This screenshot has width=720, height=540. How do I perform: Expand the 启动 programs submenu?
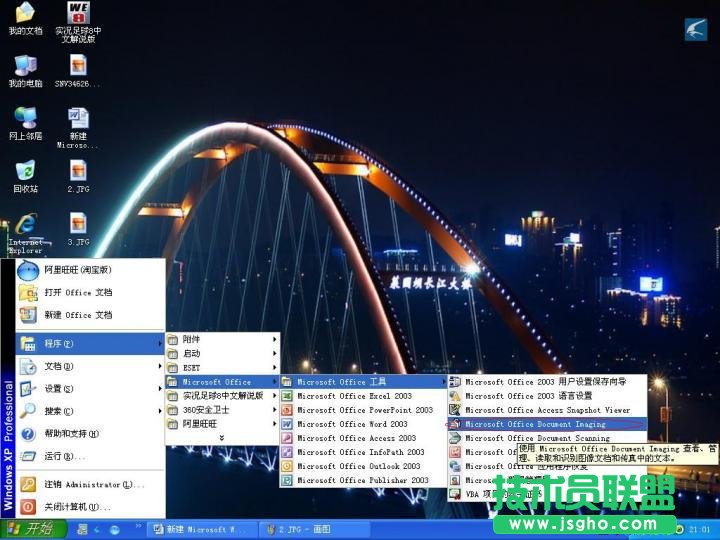click(223, 354)
